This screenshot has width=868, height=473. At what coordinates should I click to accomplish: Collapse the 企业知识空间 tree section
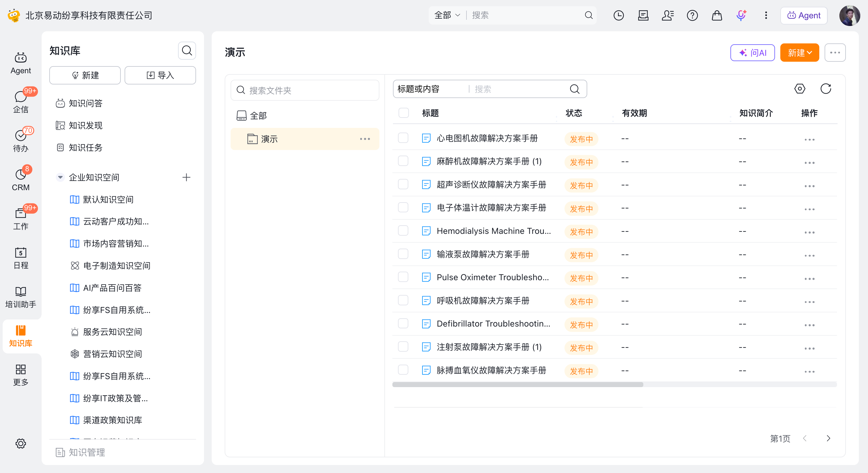60,177
